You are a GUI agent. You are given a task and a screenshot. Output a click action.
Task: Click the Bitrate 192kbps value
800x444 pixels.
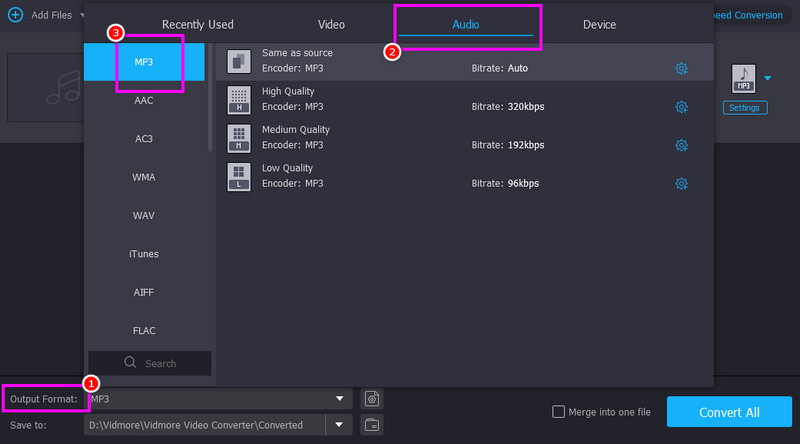[526, 145]
